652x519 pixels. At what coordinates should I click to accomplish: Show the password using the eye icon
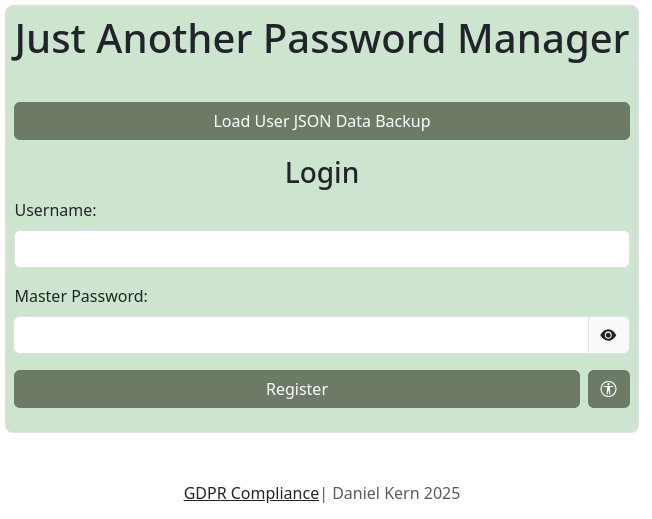point(608,335)
